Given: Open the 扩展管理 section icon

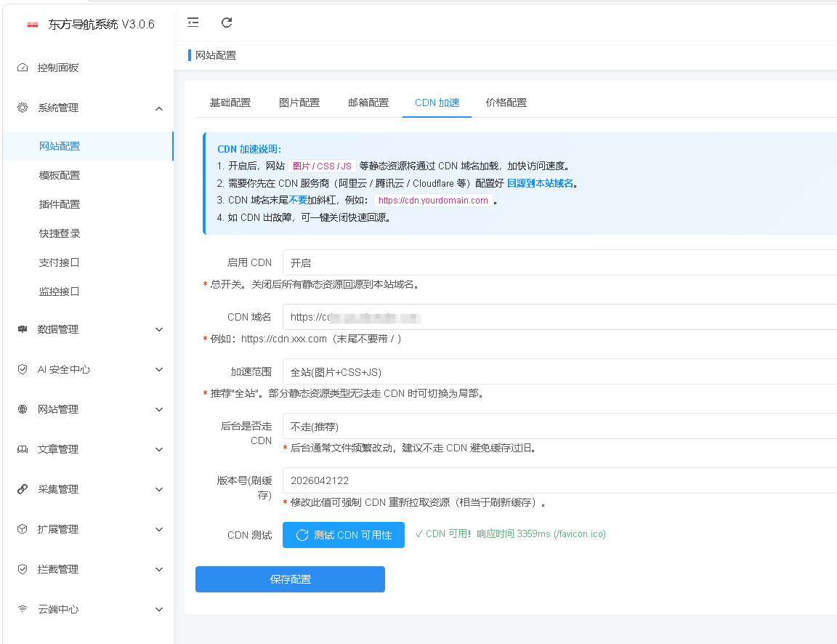Looking at the screenshot, I should coord(22,528).
